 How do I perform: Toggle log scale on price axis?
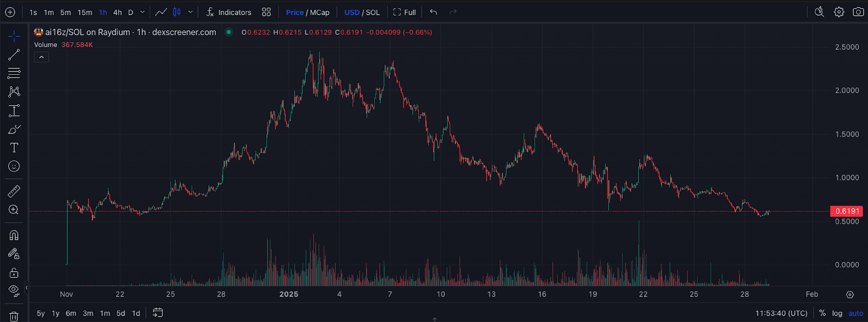coord(837,313)
